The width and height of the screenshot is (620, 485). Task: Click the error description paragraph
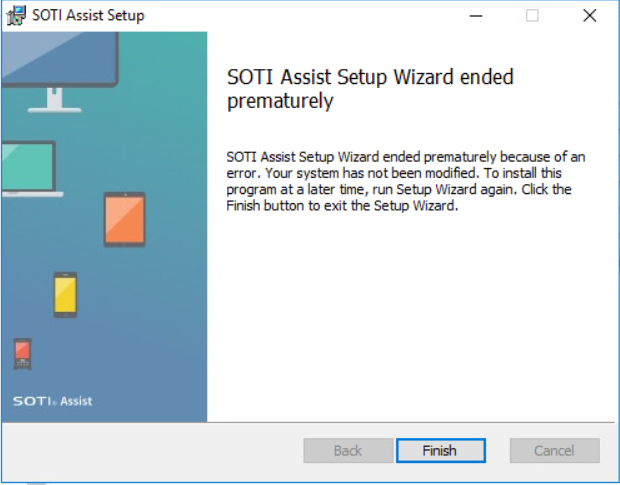(x=406, y=181)
